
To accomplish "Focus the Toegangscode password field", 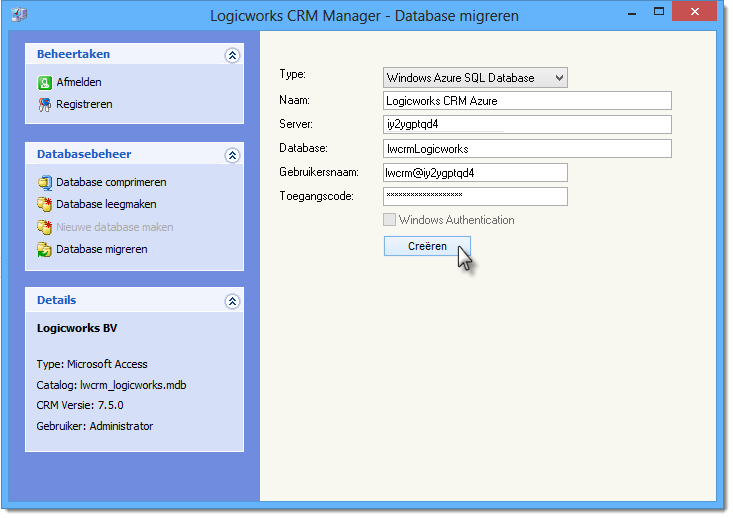I will [x=475, y=196].
